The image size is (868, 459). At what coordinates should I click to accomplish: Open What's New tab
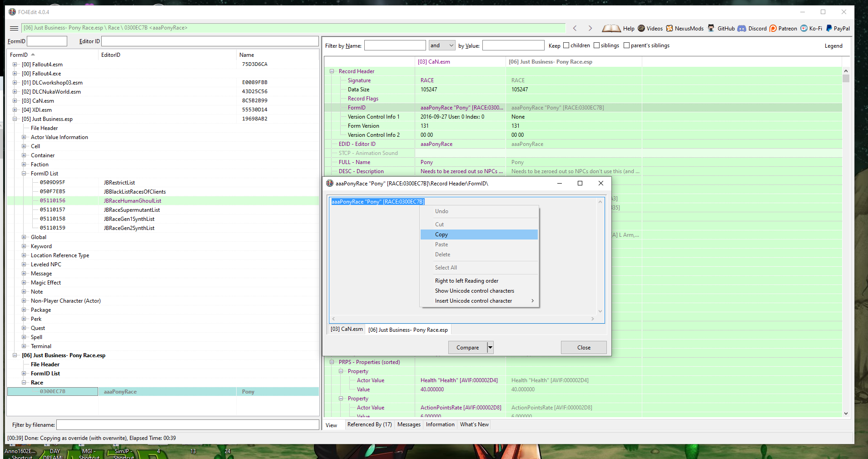pyautogui.click(x=474, y=424)
